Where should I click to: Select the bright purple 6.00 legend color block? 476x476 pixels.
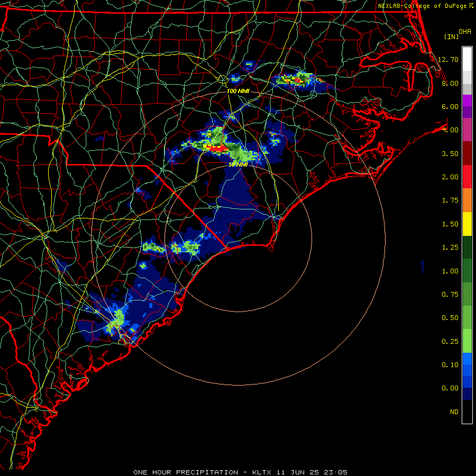click(x=467, y=100)
